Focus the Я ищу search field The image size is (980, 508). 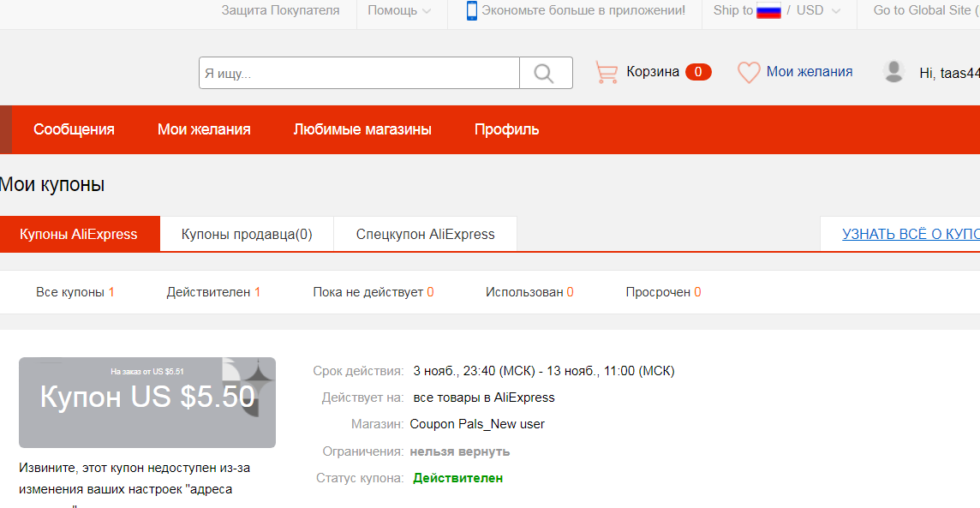point(360,73)
